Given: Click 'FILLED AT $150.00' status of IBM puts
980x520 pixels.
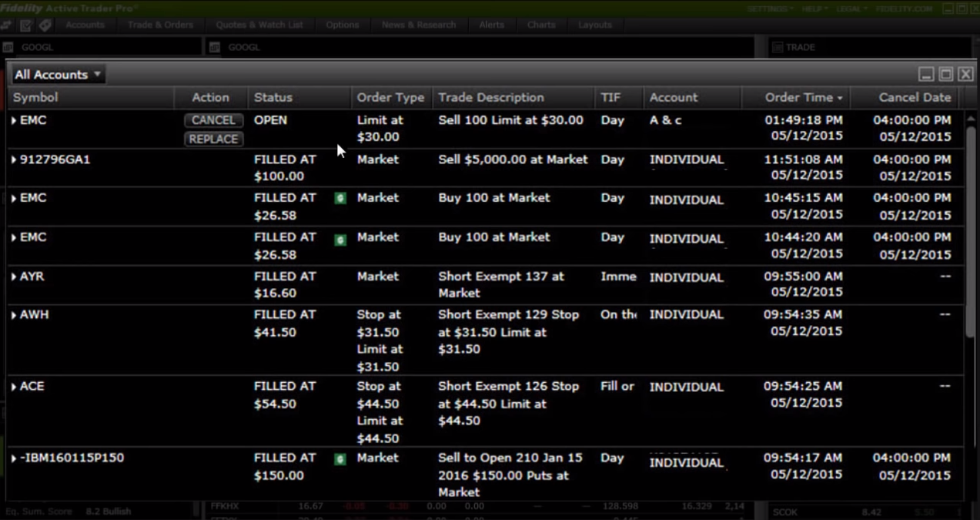Looking at the screenshot, I should [285, 467].
